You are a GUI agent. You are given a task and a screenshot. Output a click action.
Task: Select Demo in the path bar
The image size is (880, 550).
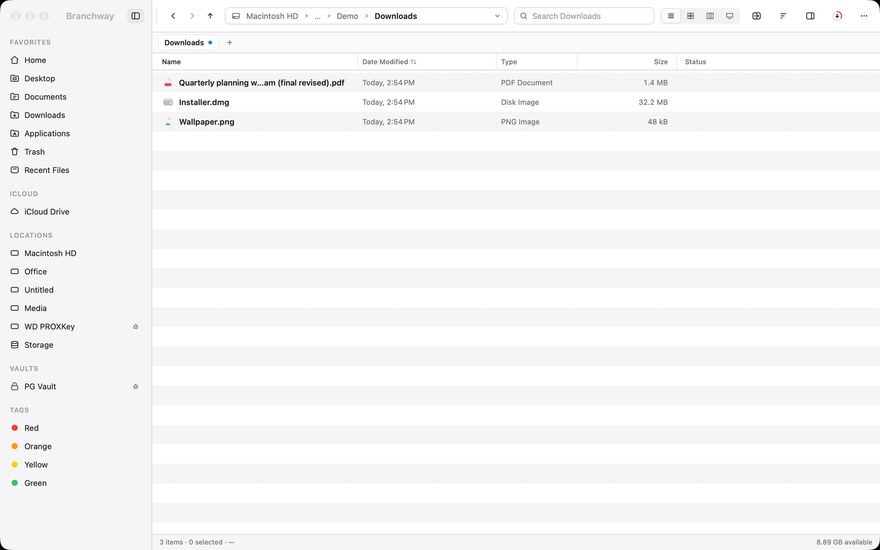tap(347, 16)
